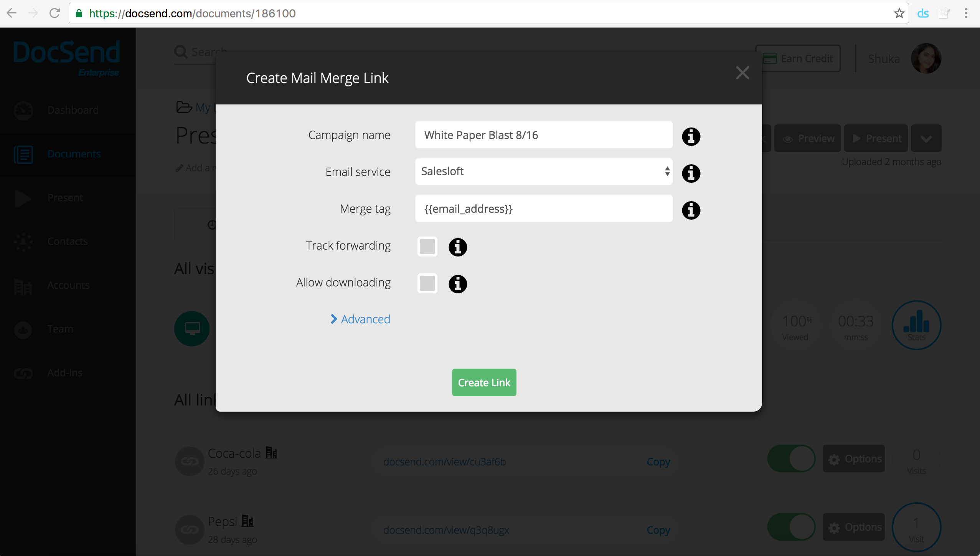
Task: Click the browser back arrow
Action: pos(12,13)
